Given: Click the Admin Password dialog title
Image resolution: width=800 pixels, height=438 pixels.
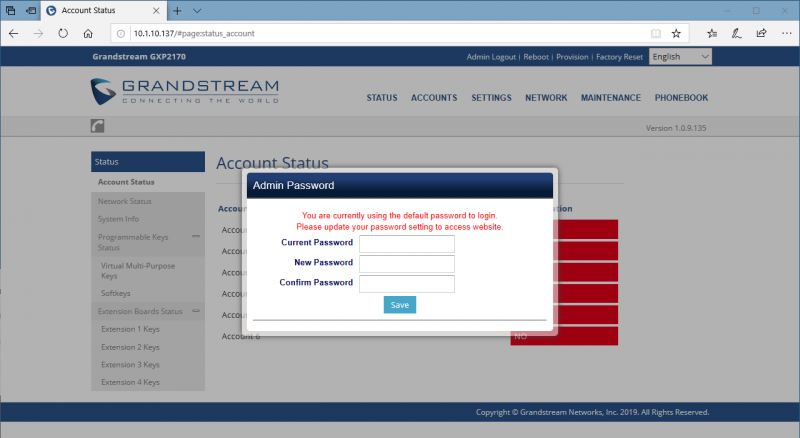Looking at the screenshot, I should click(293, 185).
